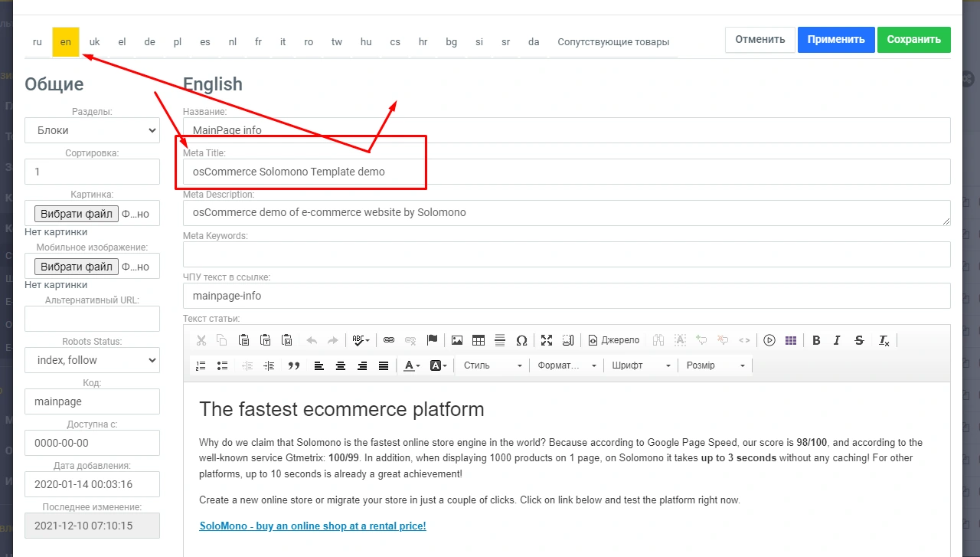Click the green Сохранить button
This screenshot has height=557, width=980.
913,40
